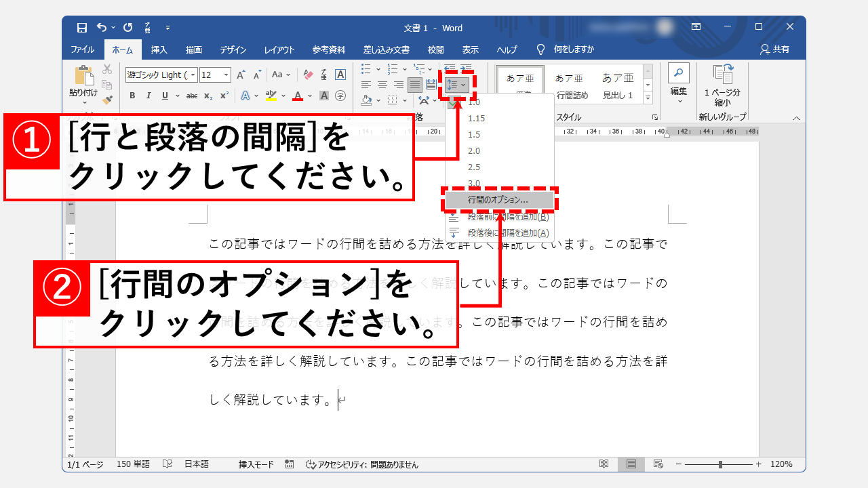Switch to the 挿入 tab
The width and height of the screenshot is (868, 488).
coord(159,49)
